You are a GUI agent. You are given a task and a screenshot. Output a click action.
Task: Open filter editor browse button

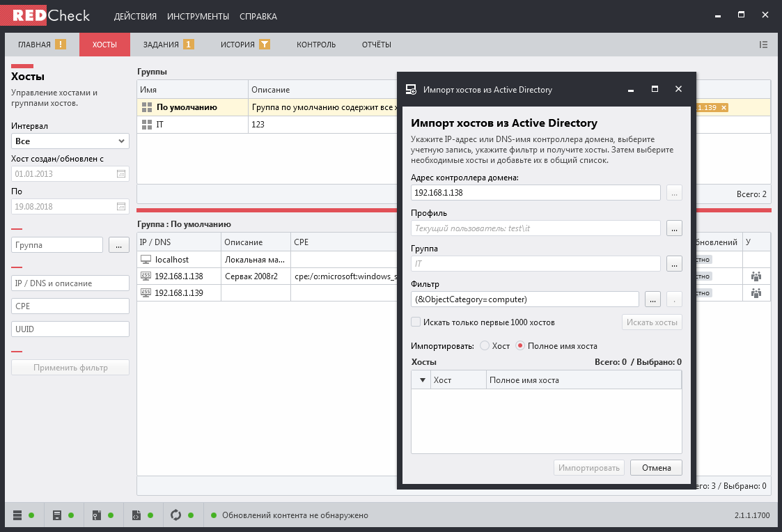(652, 299)
